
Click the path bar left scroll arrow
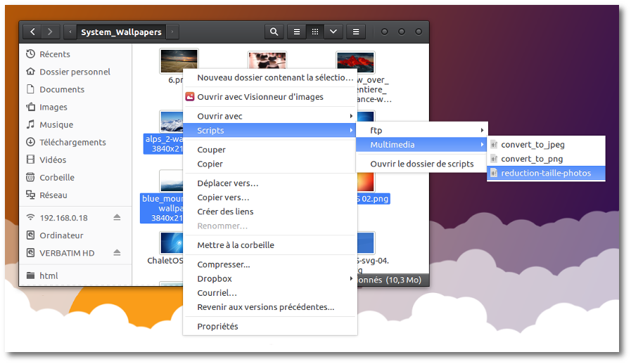[70, 32]
